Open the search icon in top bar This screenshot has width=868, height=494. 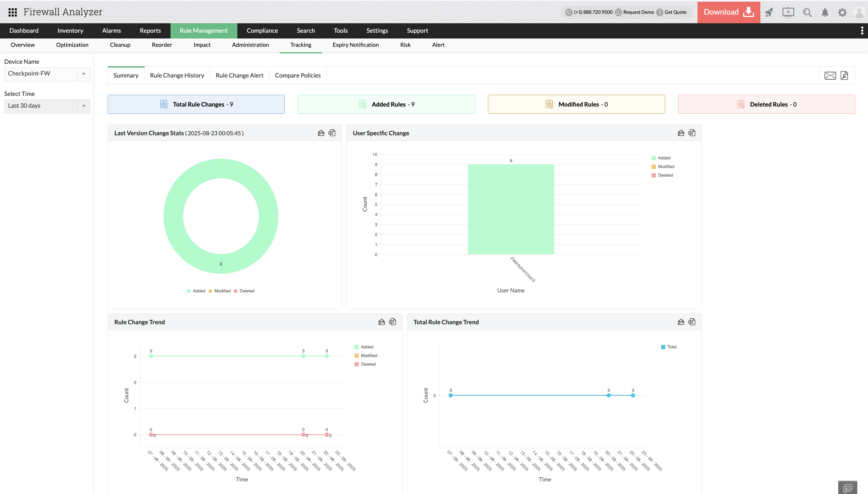click(807, 12)
